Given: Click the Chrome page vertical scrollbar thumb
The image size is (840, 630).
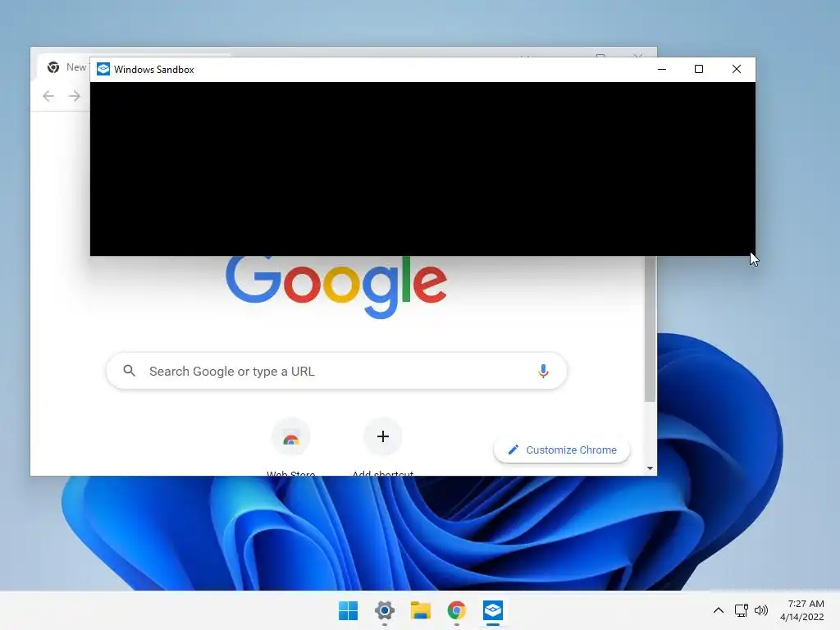Looking at the screenshot, I should [x=650, y=328].
